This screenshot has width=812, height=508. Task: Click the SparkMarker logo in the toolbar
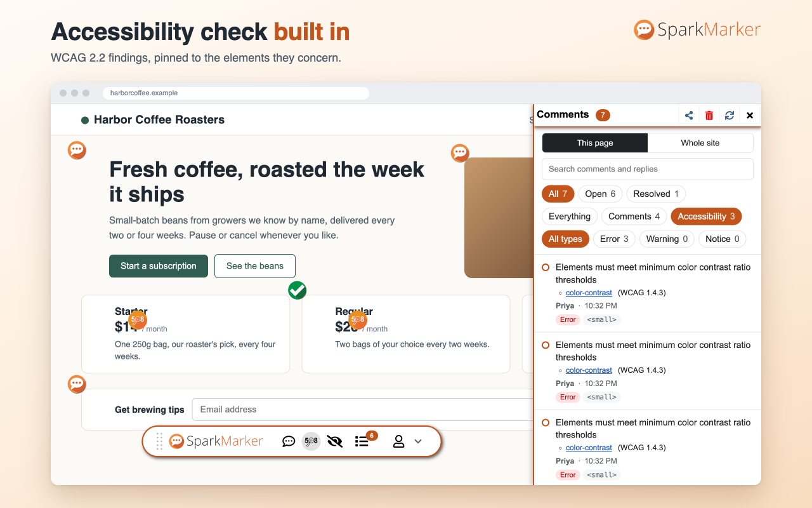[x=216, y=441]
